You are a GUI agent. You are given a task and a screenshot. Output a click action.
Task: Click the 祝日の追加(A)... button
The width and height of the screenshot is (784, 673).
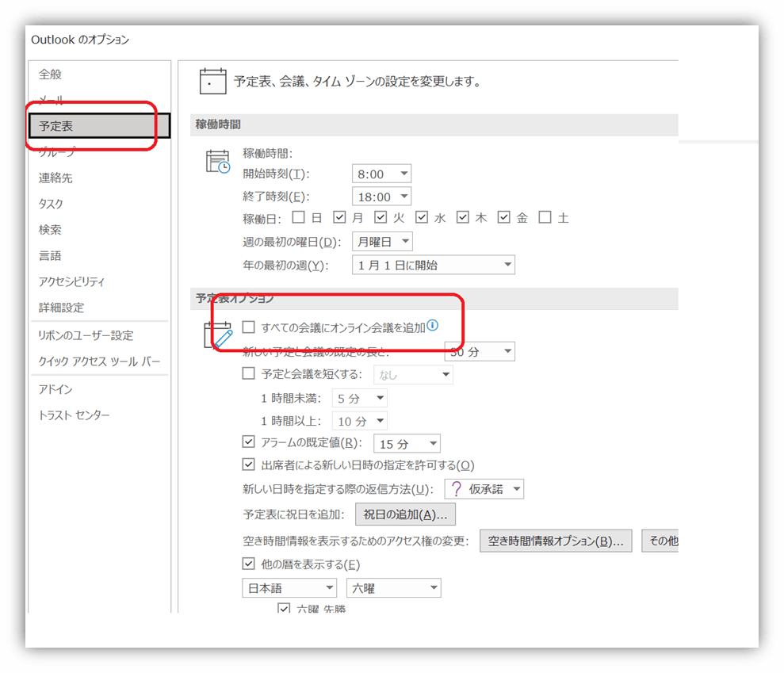point(406,514)
